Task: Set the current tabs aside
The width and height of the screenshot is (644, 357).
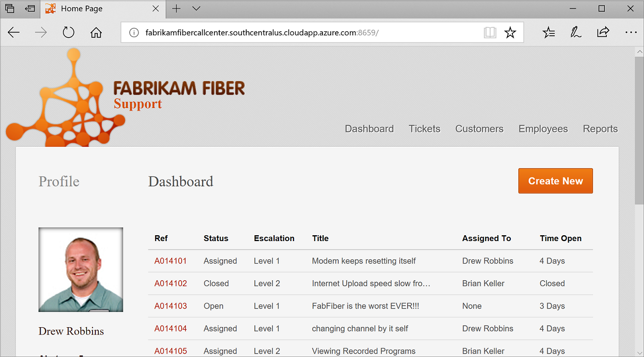Action: click(30, 8)
